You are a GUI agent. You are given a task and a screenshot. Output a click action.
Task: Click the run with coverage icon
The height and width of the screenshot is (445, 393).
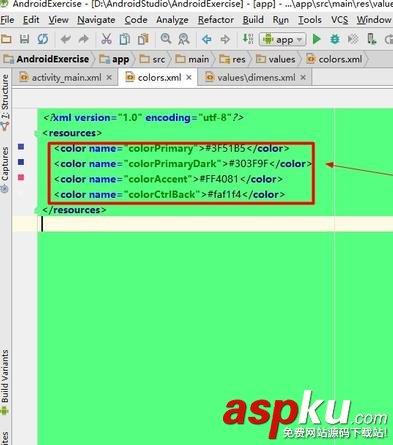[353, 39]
